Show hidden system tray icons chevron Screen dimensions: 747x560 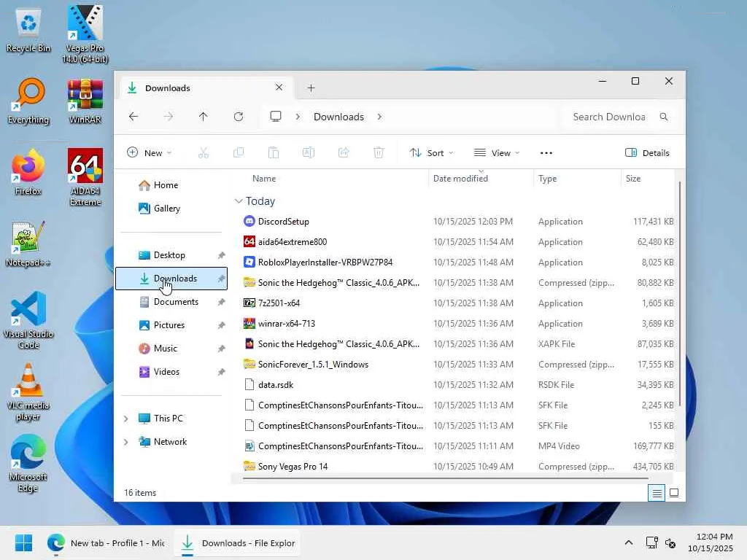point(628,542)
